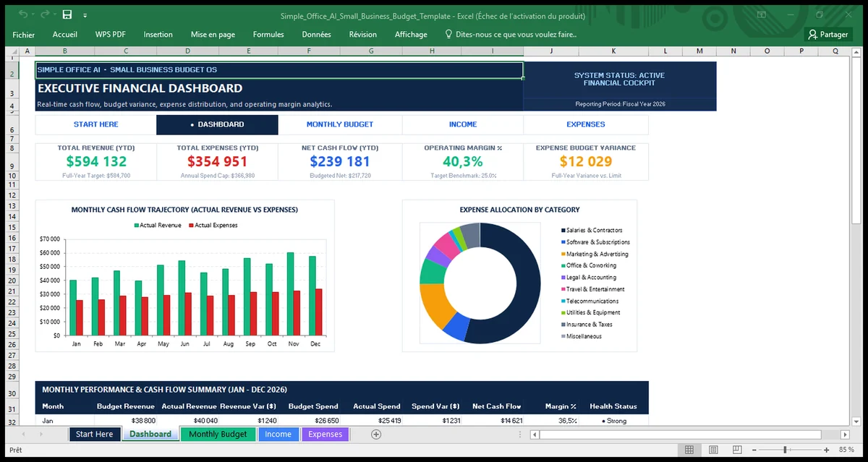Screen dimensions: 868x462
Task: Click the lightbulb Tell Me search field
Action: [511, 34]
